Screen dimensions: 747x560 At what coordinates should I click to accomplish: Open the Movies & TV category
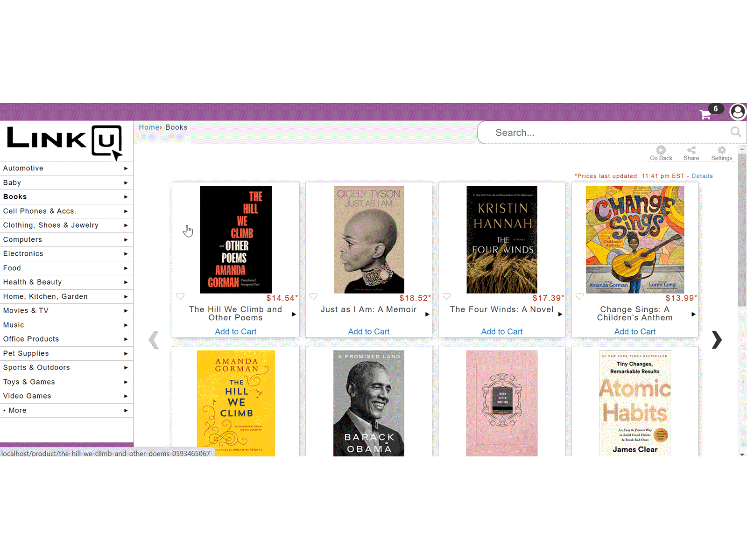pos(66,311)
